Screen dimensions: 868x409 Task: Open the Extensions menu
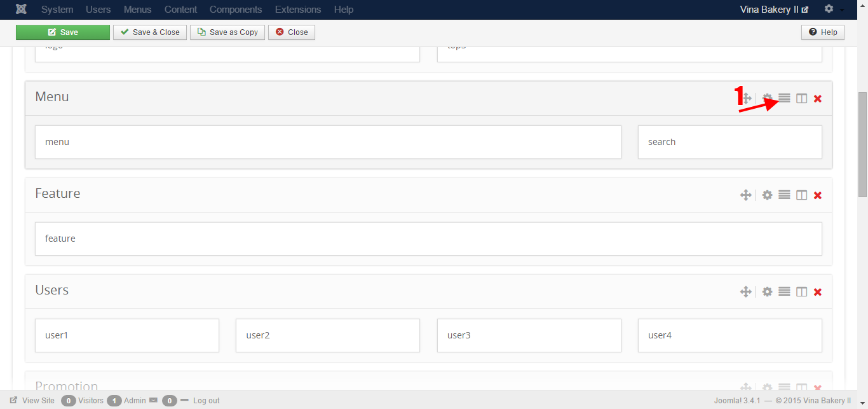click(x=298, y=10)
